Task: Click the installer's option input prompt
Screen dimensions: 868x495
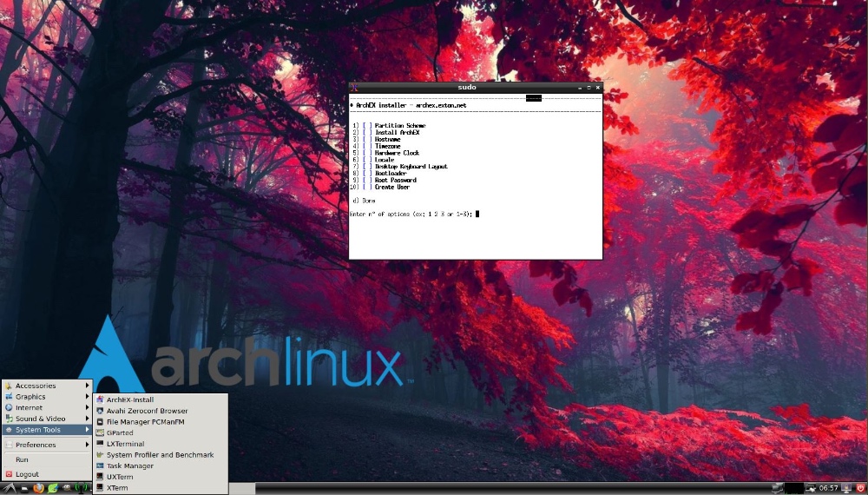Action: click(477, 214)
